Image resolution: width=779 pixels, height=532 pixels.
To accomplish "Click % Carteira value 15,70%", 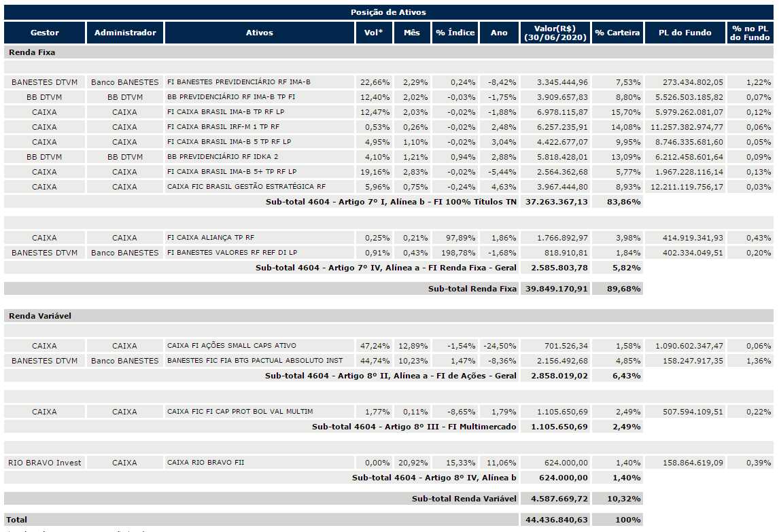I will (626, 112).
